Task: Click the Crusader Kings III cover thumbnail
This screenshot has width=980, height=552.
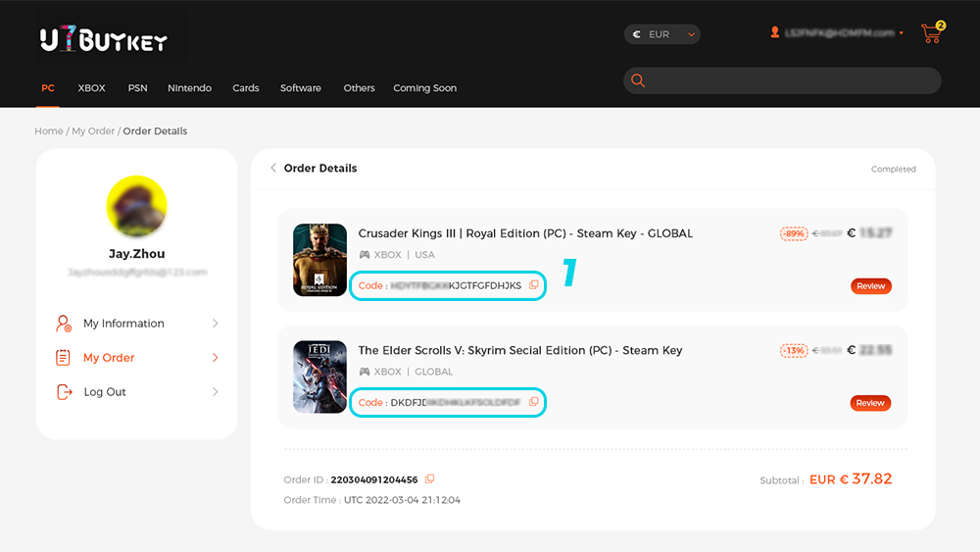Action: (x=320, y=260)
